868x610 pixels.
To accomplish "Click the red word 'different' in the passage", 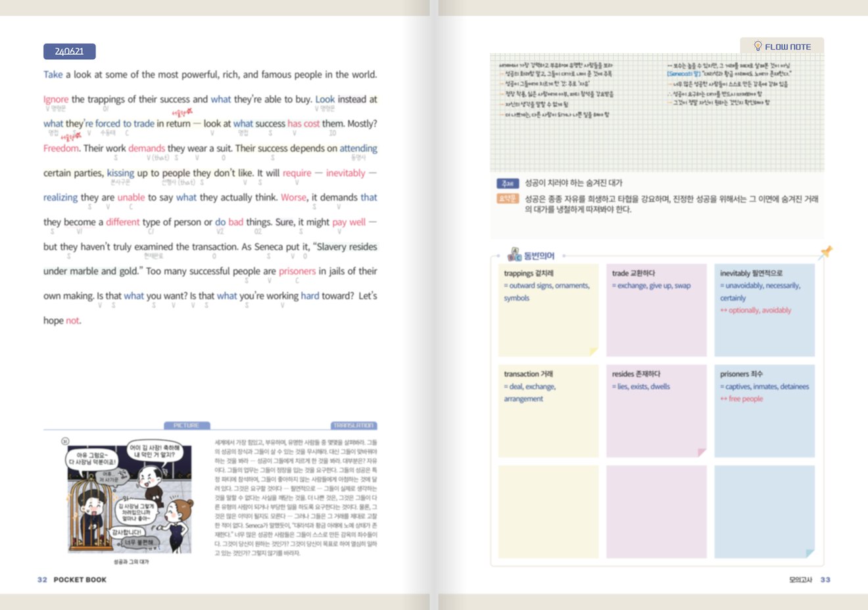I will coord(123,222).
